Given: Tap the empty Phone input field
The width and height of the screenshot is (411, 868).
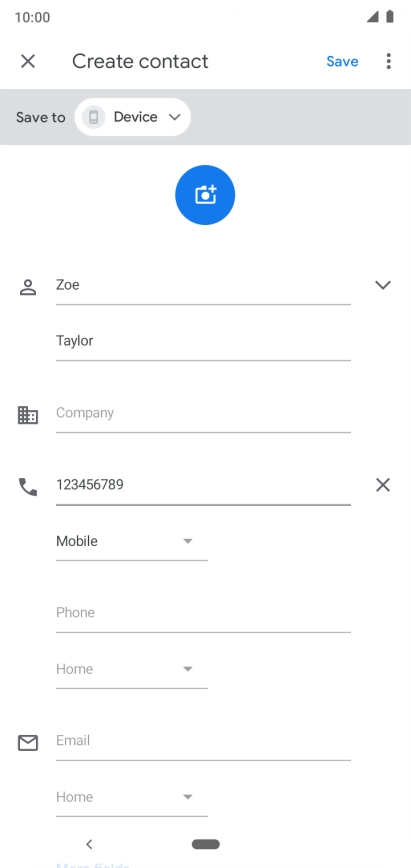Looking at the screenshot, I should (x=203, y=613).
